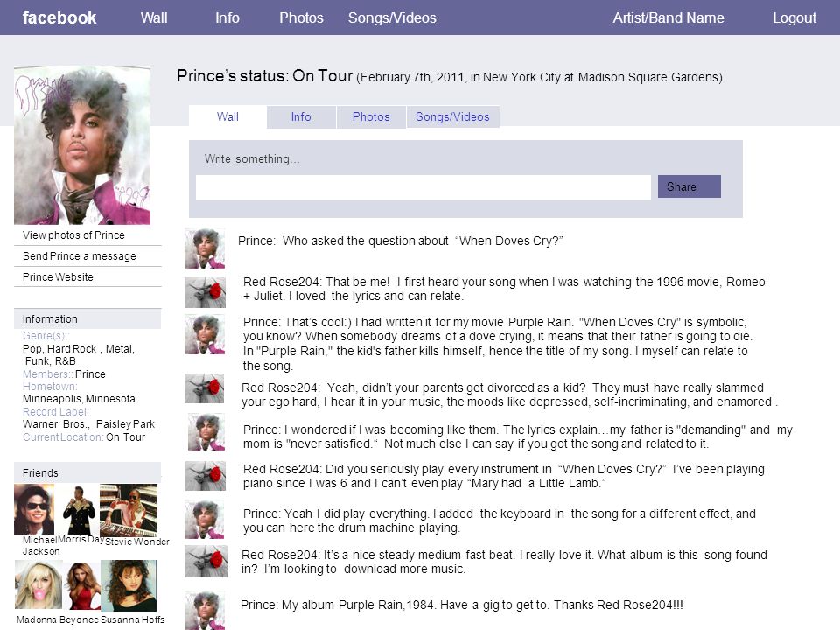Viewport: 840px width, 630px height.
Task: Switch to the Photos profile tab
Action: click(371, 116)
